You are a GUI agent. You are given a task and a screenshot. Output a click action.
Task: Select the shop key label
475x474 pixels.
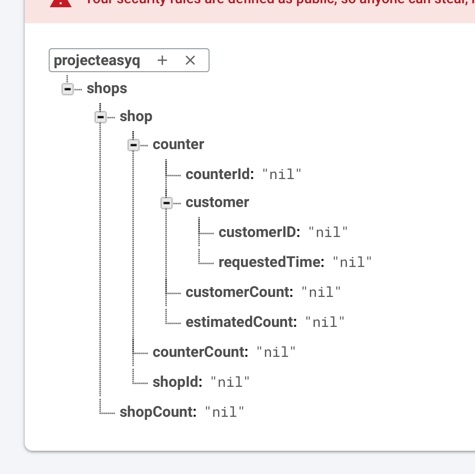coord(136,117)
